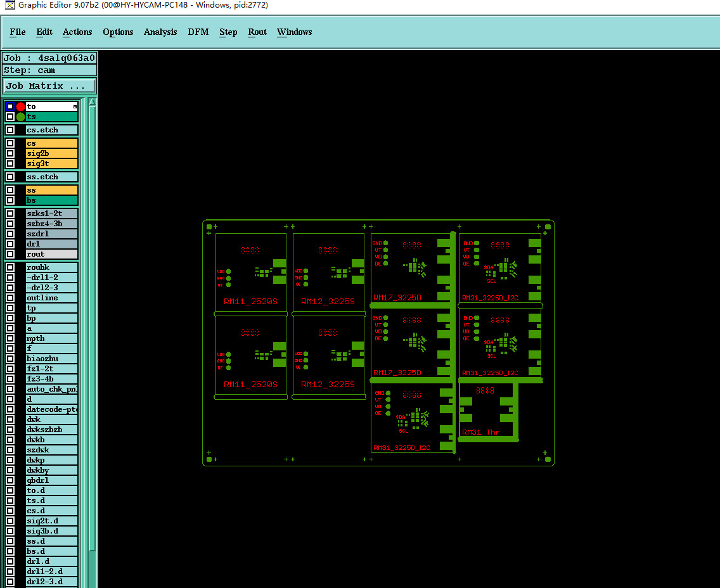Click the app icon in the title bar
Image resolution: width=720 pixels, height=588 pixels.
tap(9, 5)
